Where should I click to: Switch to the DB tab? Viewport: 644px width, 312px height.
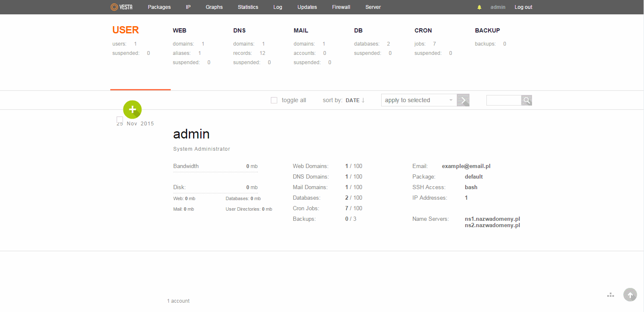(x=358, y=30)
